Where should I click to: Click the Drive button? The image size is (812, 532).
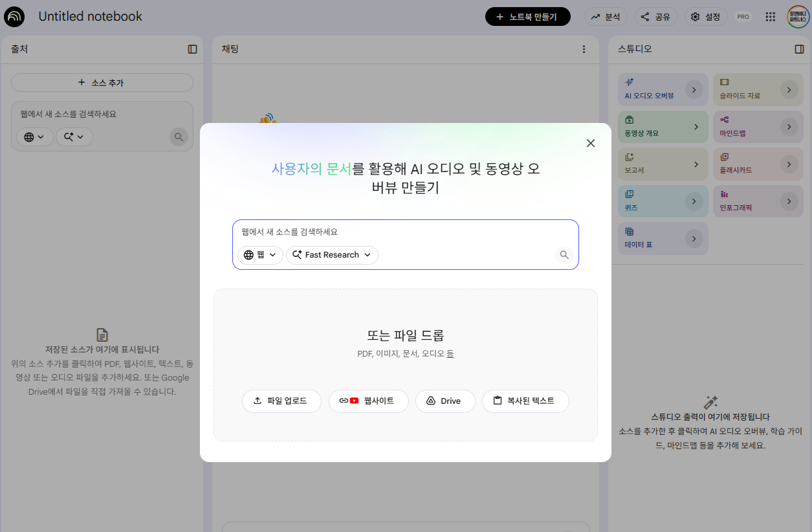coord(445,401)
